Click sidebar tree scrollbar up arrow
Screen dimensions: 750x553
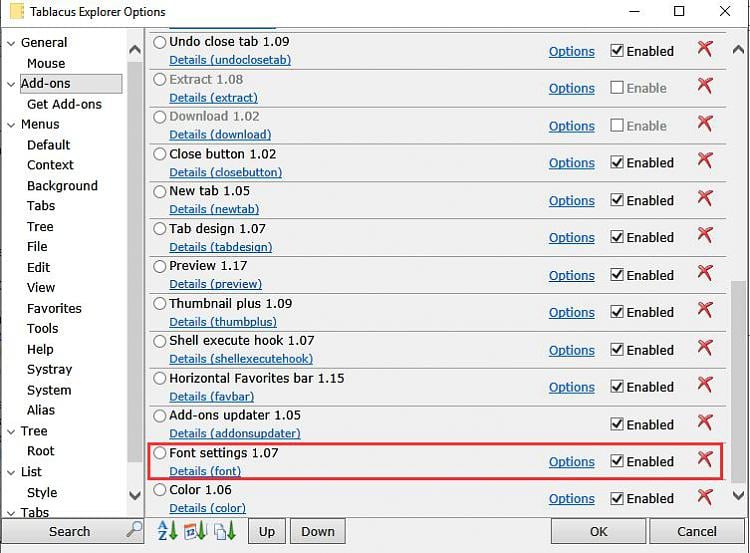[135, 49]
